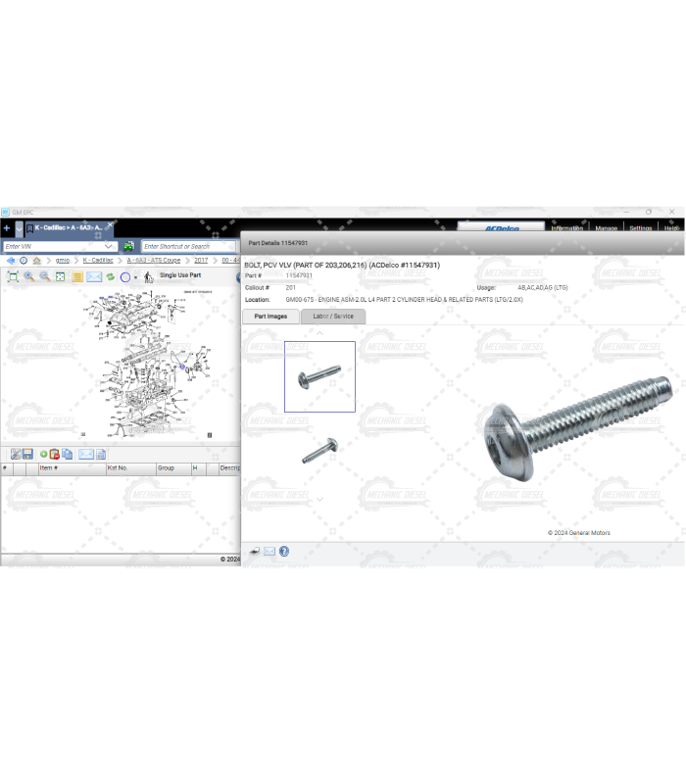Viewport: 686px width, 784px height.
Task: Click the email envelope icon in diagram toolbar
Action: 94,277
